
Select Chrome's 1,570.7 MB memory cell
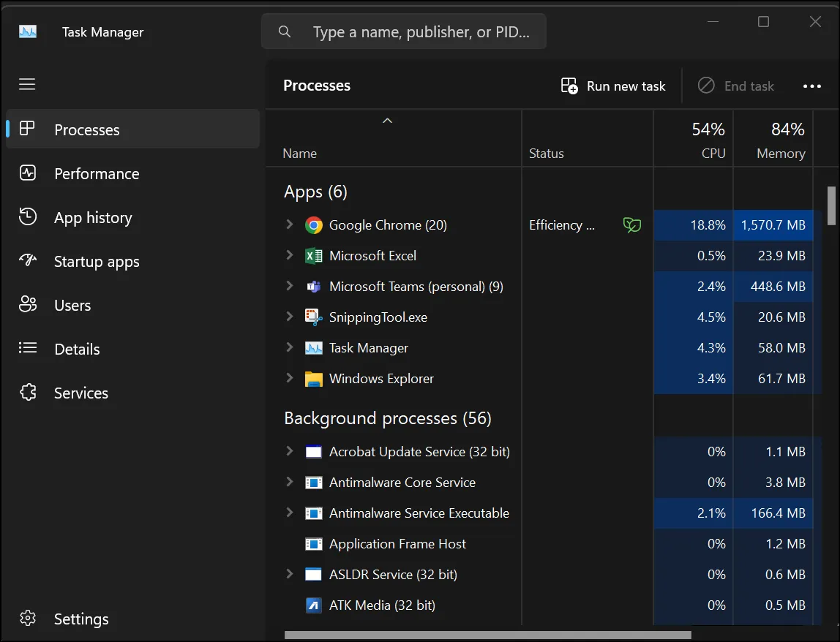pos(773,225)
